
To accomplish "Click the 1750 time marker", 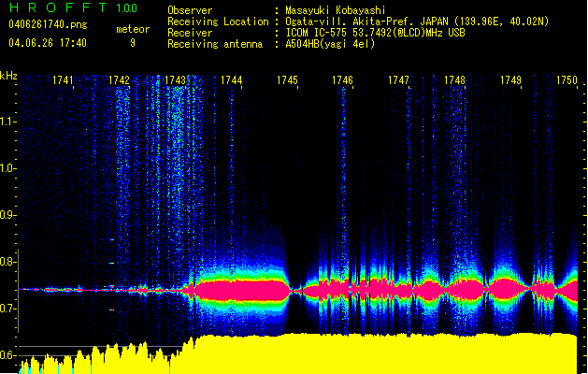I will (x=566, y=80).
